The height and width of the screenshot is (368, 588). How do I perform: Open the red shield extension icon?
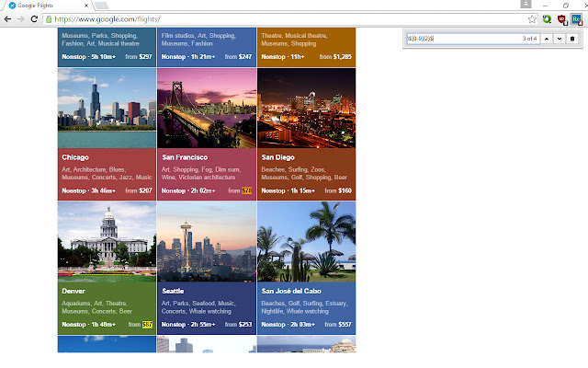(561, 18)
